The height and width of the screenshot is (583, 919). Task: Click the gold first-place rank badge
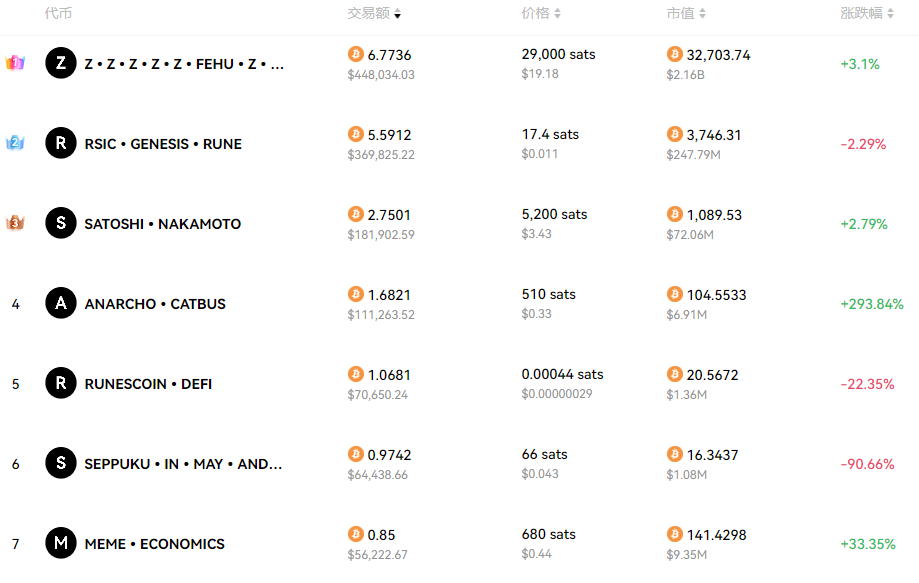point(15,62)
